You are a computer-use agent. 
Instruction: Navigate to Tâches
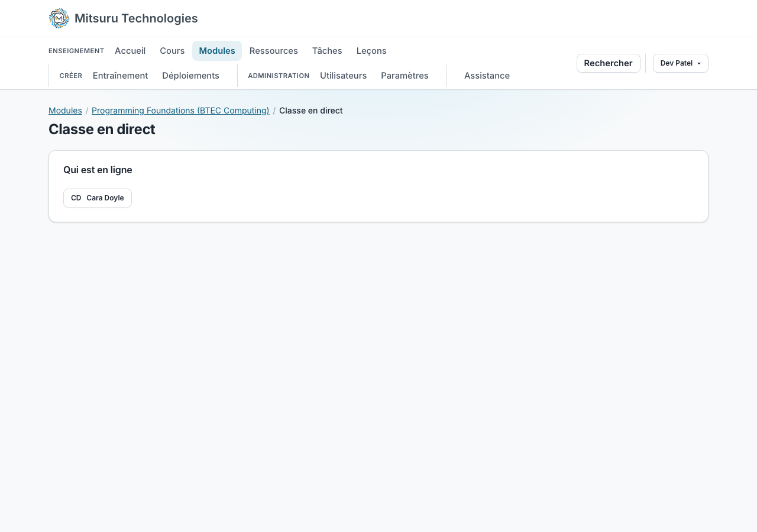(327, 51)
